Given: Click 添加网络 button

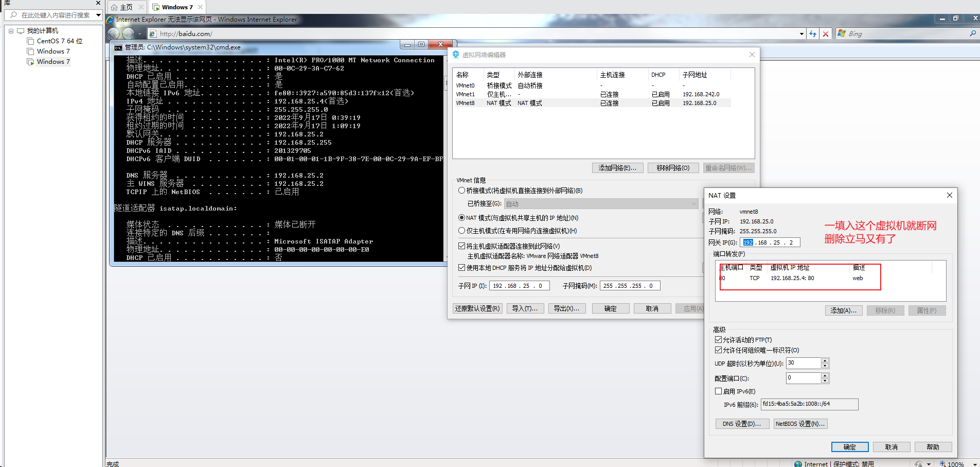Looking at the screenshot, I should coord(617,168).
